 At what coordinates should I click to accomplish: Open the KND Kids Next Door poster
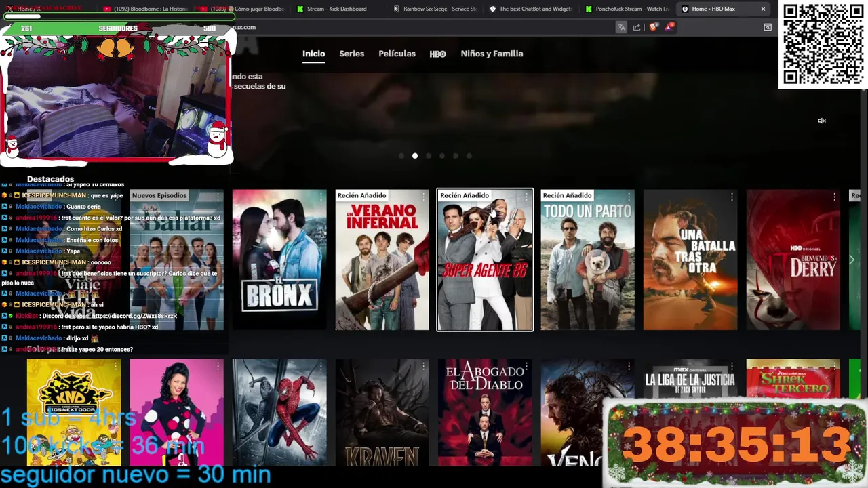(74, 412)
